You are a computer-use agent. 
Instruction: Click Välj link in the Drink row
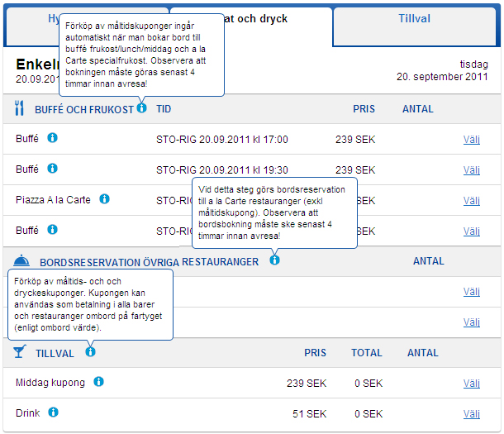point(471,413)
